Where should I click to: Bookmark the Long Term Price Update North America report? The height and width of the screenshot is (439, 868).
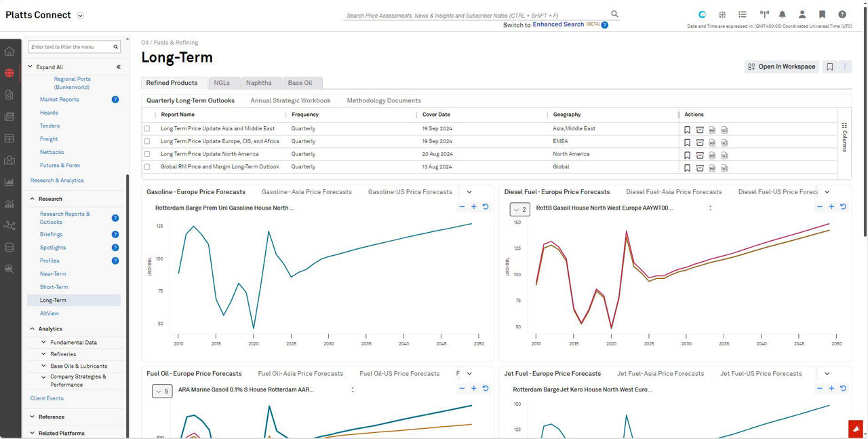pos(687,155)
